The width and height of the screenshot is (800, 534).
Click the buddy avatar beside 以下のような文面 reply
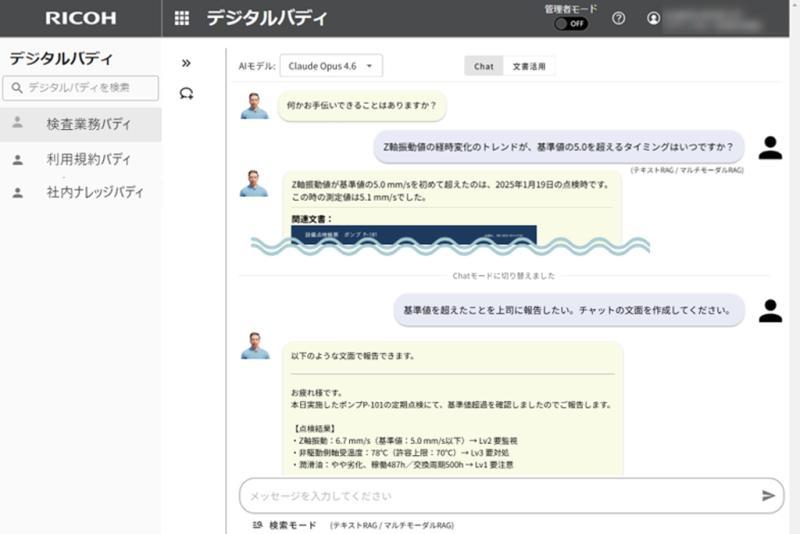pyautogui.click(x=255, y=346)
